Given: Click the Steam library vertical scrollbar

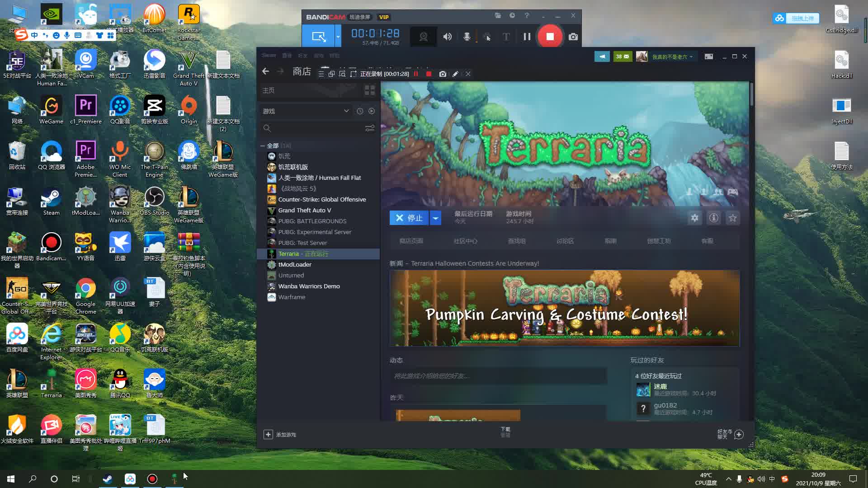Looking at the screenshot, I should pyautogui.click(x=751, y=94).
